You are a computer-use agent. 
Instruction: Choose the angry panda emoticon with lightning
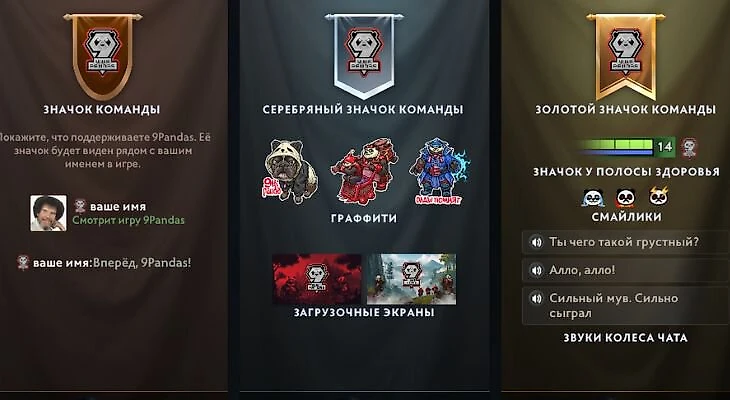click(x=659, y=197)
